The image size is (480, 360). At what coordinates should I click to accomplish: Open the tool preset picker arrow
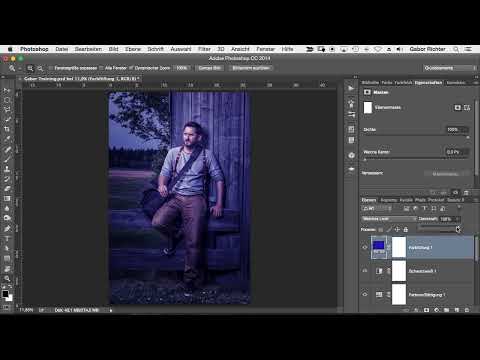pyautogui.click(x=19, y=68)
